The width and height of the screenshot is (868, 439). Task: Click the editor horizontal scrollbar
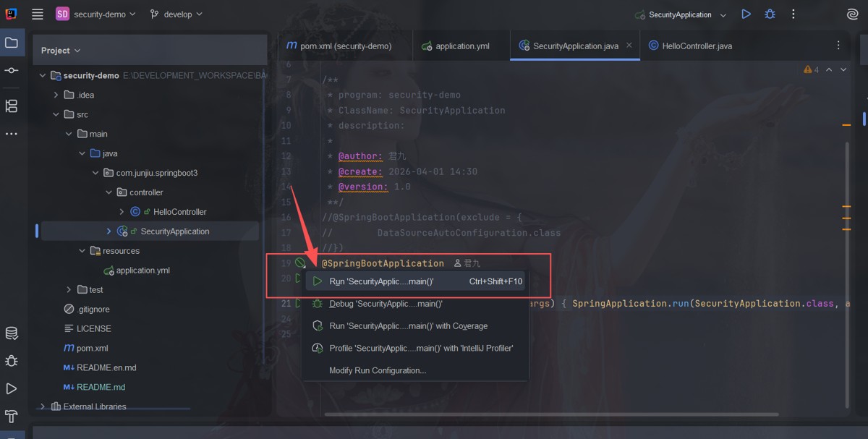pyautogui.click(x=551, y=414)
